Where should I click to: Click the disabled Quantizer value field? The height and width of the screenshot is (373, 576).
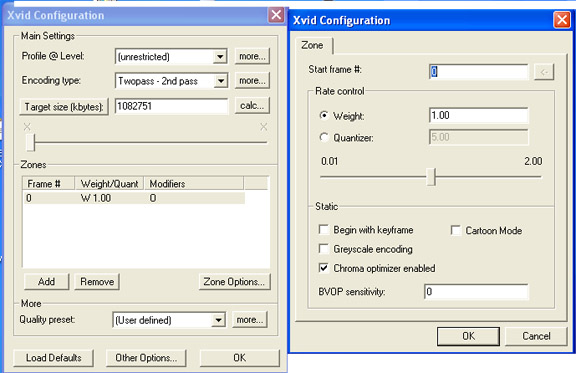tap(479, 137)
